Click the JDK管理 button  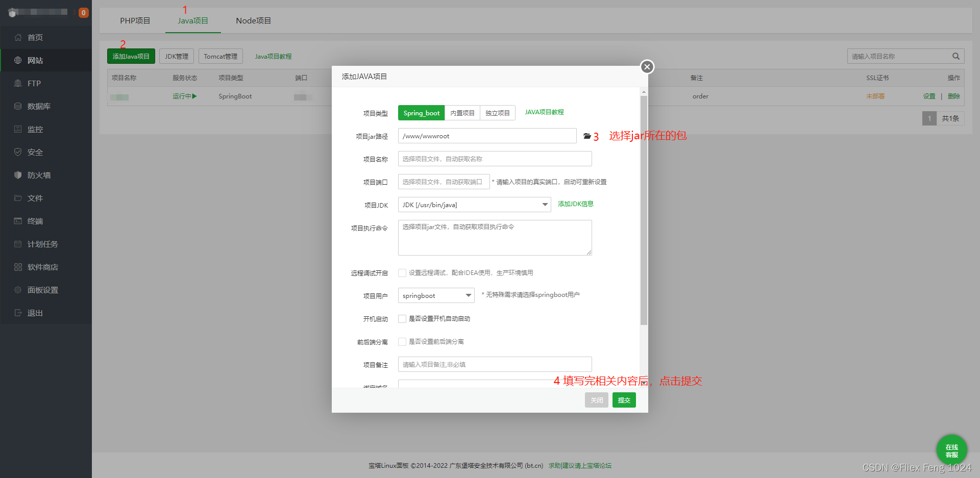pos(177,56)
